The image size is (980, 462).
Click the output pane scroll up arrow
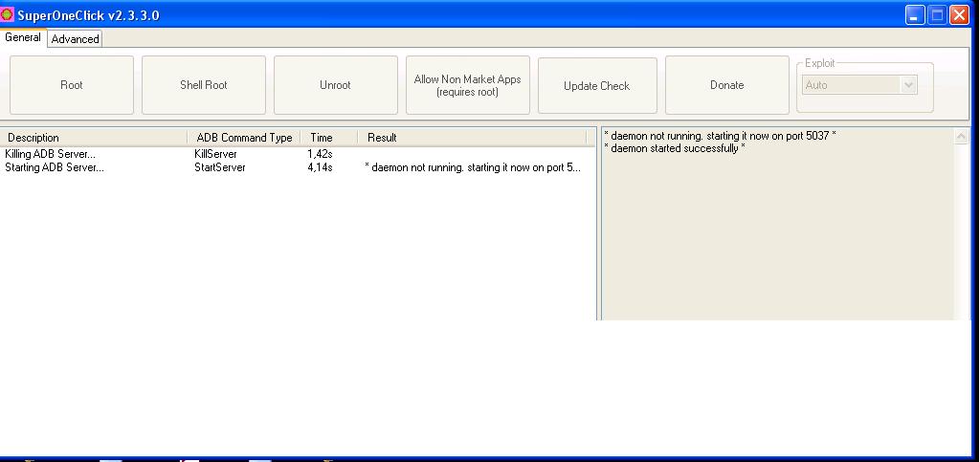pos(962,138)
